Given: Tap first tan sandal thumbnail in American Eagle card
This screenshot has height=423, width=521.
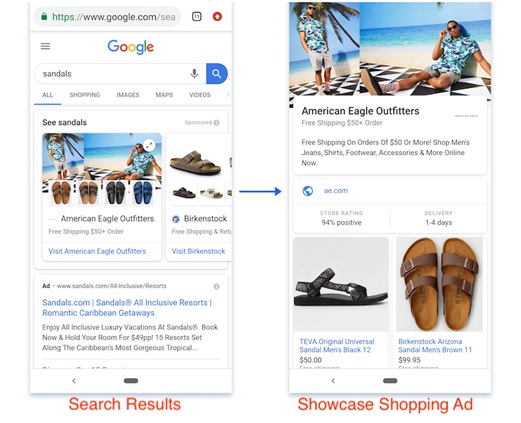Looking at the screenshot, I should [61, 192].
